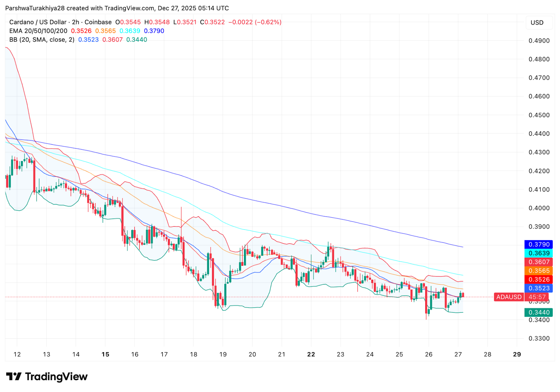Click the EMA 200 value 0.3790 in legend
Viewport: 560px width, 392px height.
[x=154, y=31]
